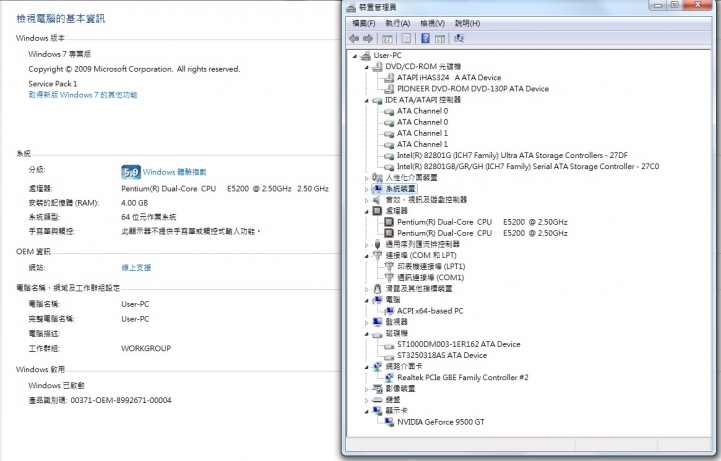Click the 監視器 monitor icon
The image size is (721, 461).
click(x=377, y=322)
